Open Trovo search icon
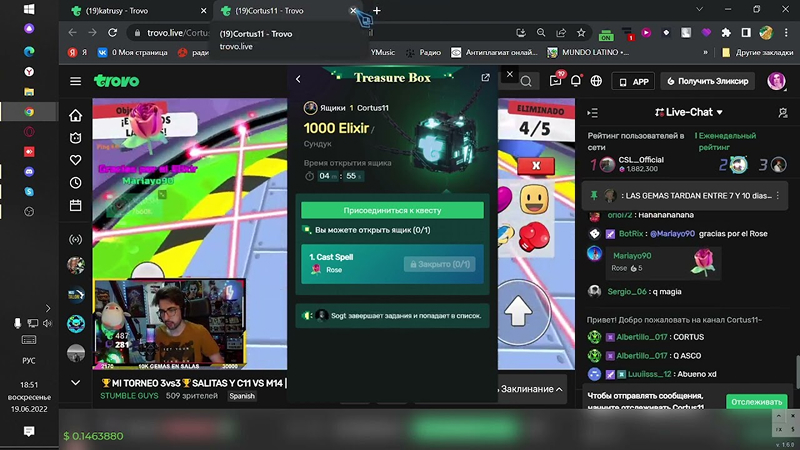This screenshot has height=450, width=800. tap(526, 81)
